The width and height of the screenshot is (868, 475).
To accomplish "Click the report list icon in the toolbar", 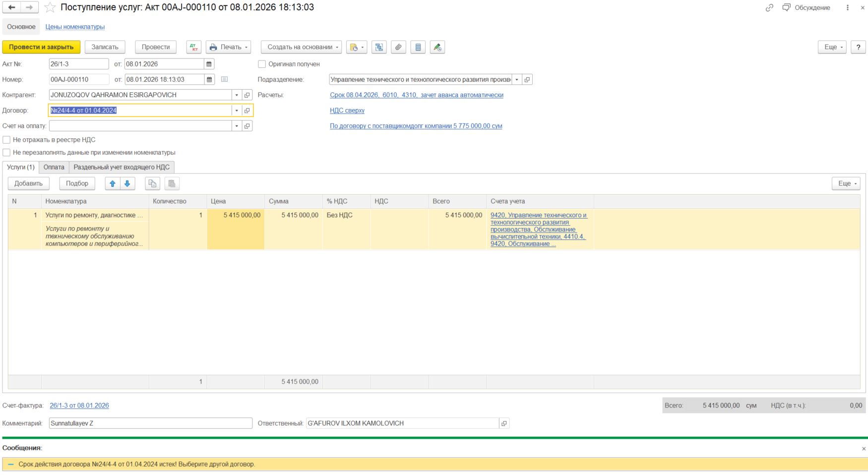I will click(x=418, y=47).
